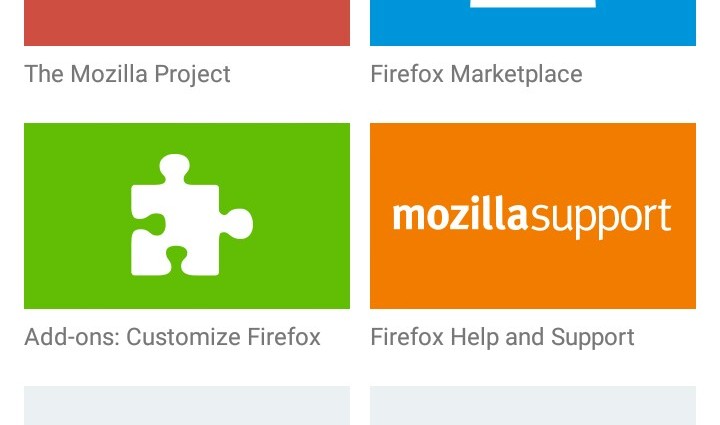Open "Add-ons: Customize Firefox" link
This screenshot has width=720, height=425.
click(172, 337)
